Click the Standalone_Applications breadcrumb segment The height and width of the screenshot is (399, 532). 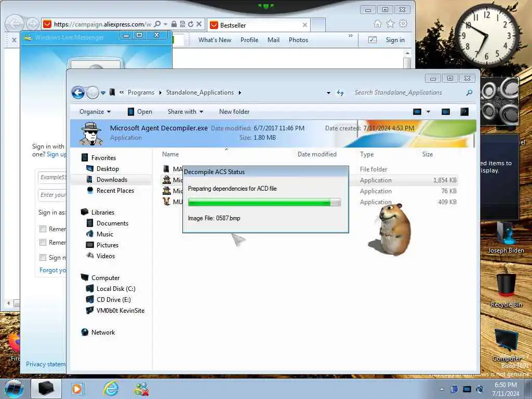tap(200, 92)
